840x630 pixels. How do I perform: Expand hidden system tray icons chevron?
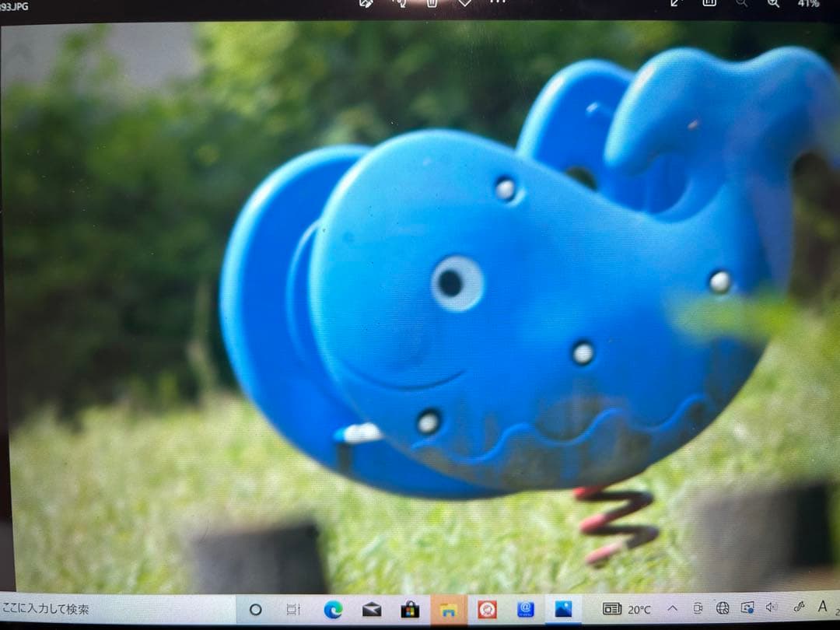(x=673, y=608)
